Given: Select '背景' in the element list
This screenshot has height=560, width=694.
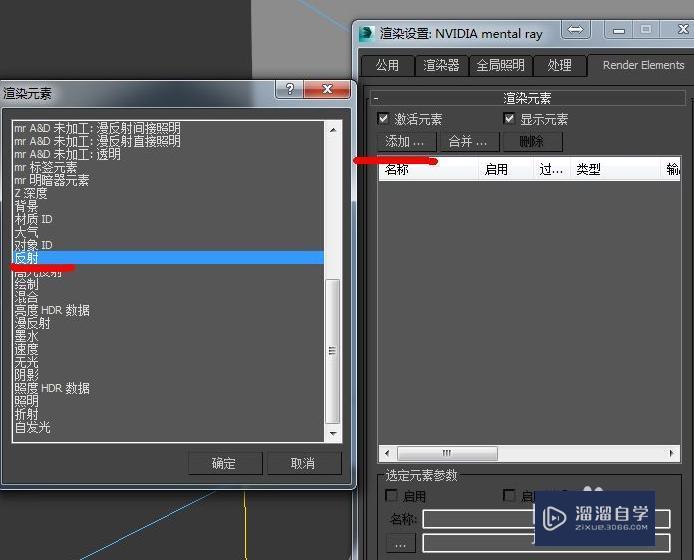Looking at the screenshot, I should tap(168, 206).
